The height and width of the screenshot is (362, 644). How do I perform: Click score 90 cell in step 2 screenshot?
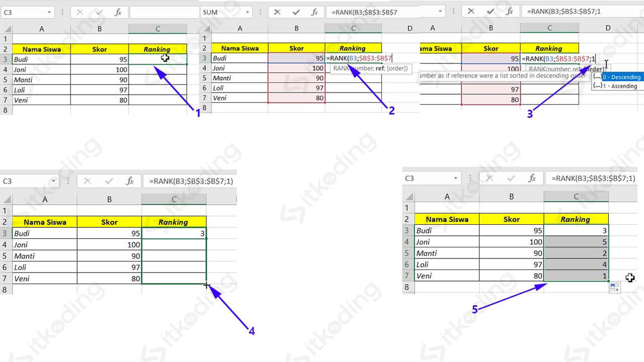[297, 78]
